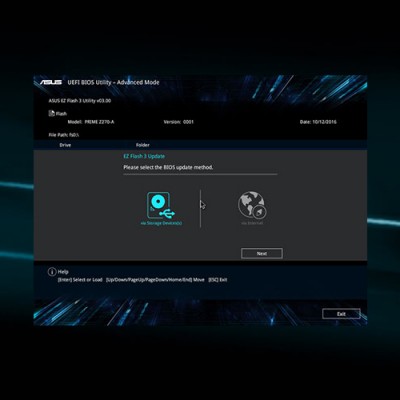The width and height of the screenshot is (400, 400).
Task: Click the 'EZ Flash 3 Update' heading
Action: (144, 156)
